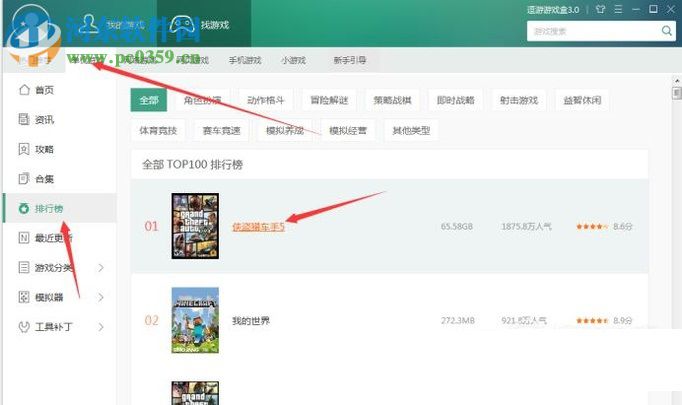Screen dimensions: 682x405
Task: Select the 全部 category filter
Action: coord(149,100)
